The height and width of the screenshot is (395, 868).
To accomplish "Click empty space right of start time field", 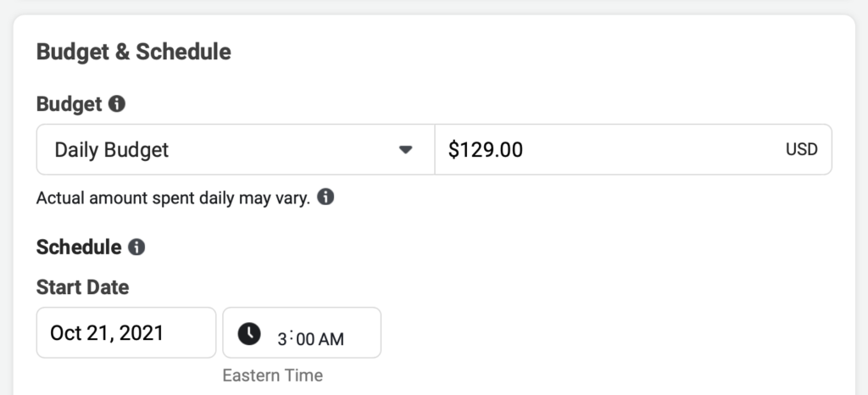I will pyautogui.click(x=593, y=332).
